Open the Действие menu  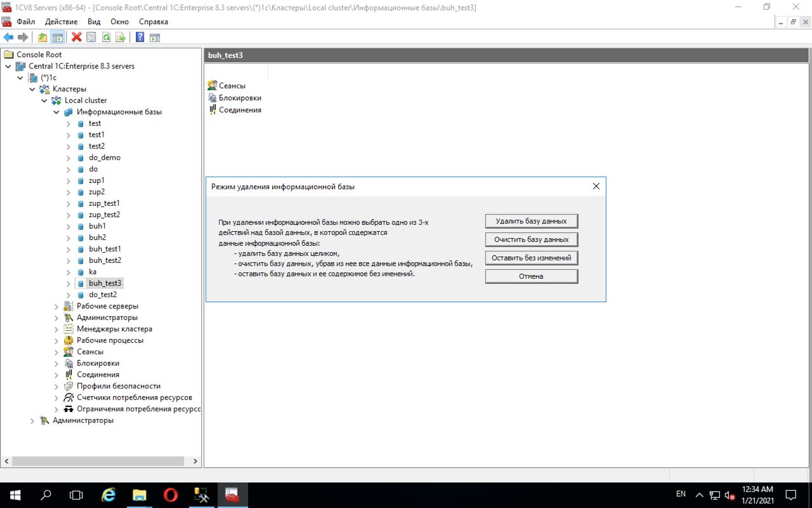pos(61,22)
